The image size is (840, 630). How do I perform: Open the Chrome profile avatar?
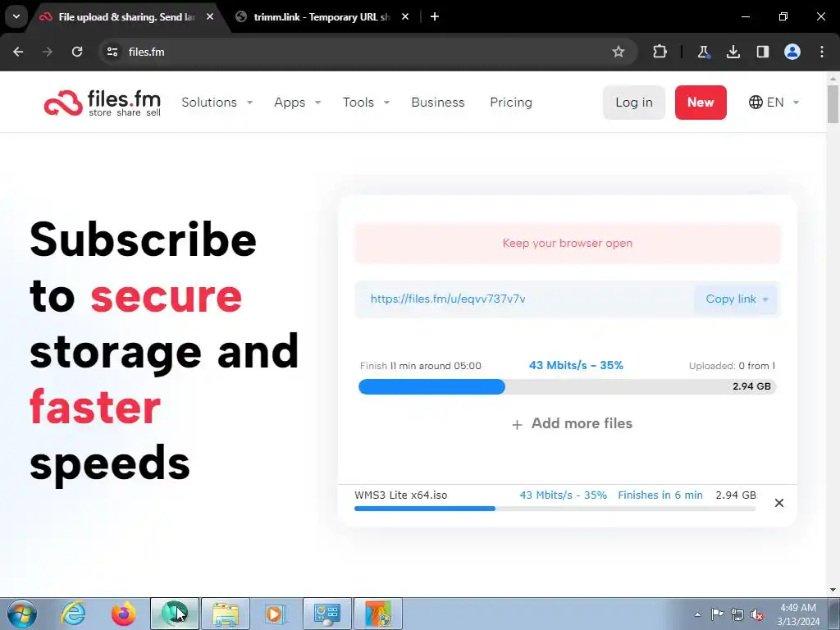[792, 52]
